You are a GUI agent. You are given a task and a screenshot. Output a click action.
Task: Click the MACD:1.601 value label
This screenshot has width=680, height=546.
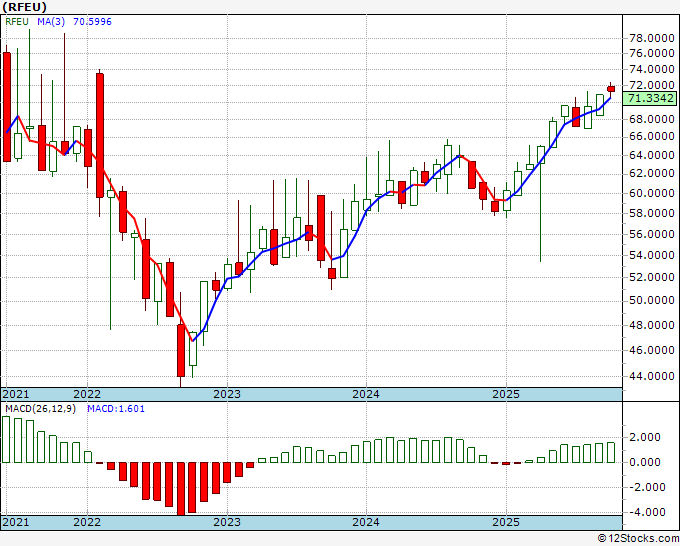coord(116,409)
